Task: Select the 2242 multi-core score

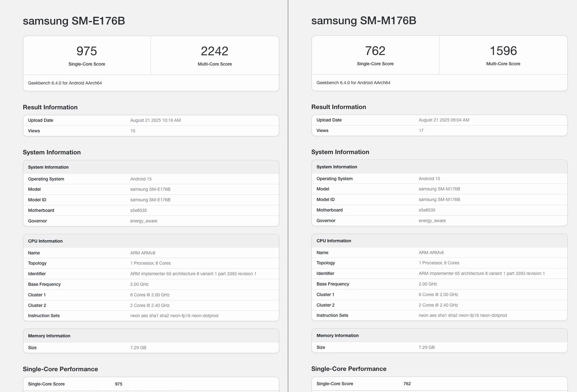Action: (215, 51)
